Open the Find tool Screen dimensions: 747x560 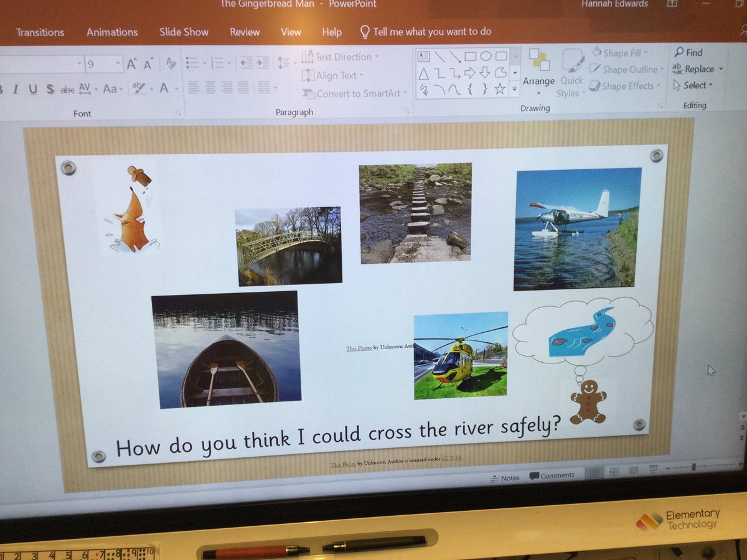[x=688, y=53]
